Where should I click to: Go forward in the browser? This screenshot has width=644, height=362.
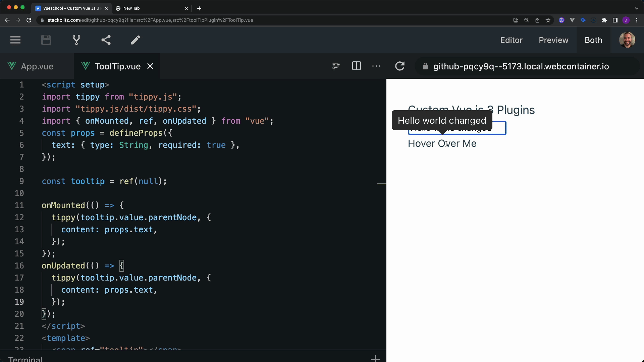point(18,20)
